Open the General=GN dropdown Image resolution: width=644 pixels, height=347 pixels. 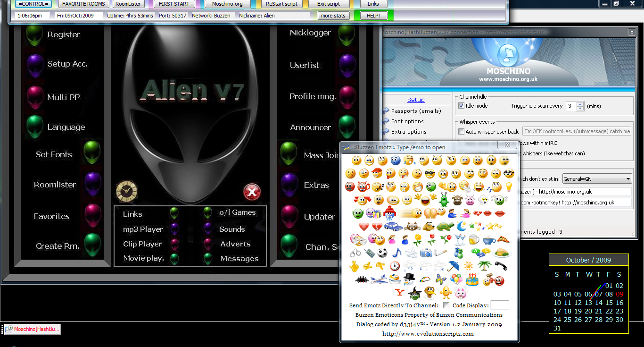(597, 179)
